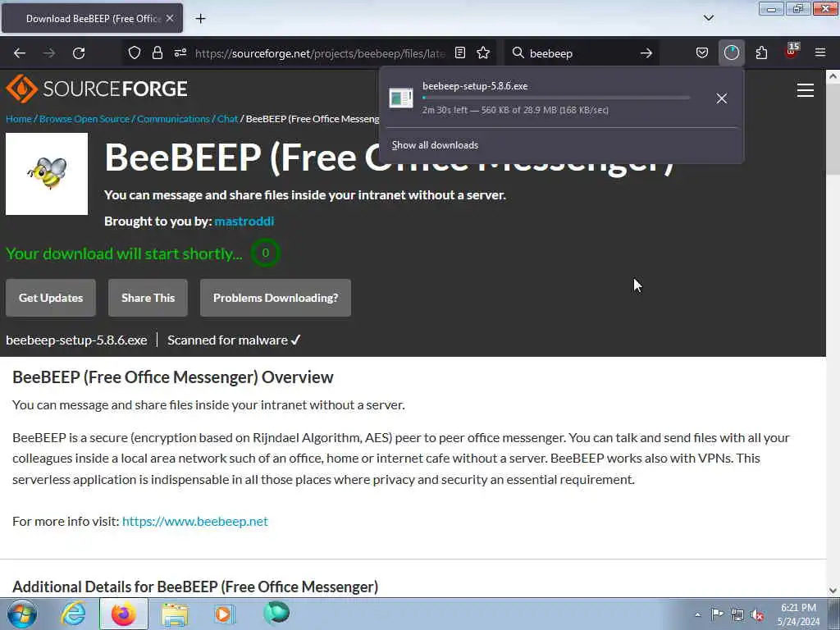This screenshot has height=630, width=840.
Task: Open media player from taskbar
Action: [225, 614]
